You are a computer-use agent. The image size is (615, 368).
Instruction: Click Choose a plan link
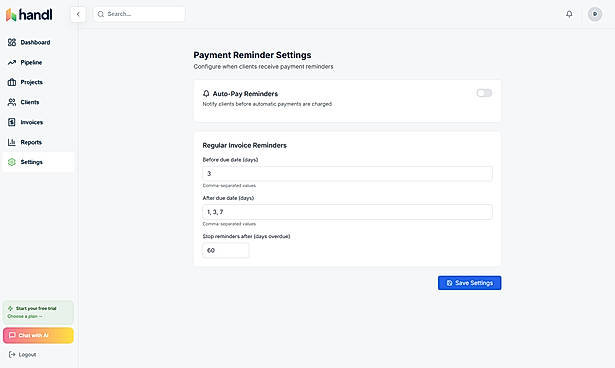pos(25,316)
